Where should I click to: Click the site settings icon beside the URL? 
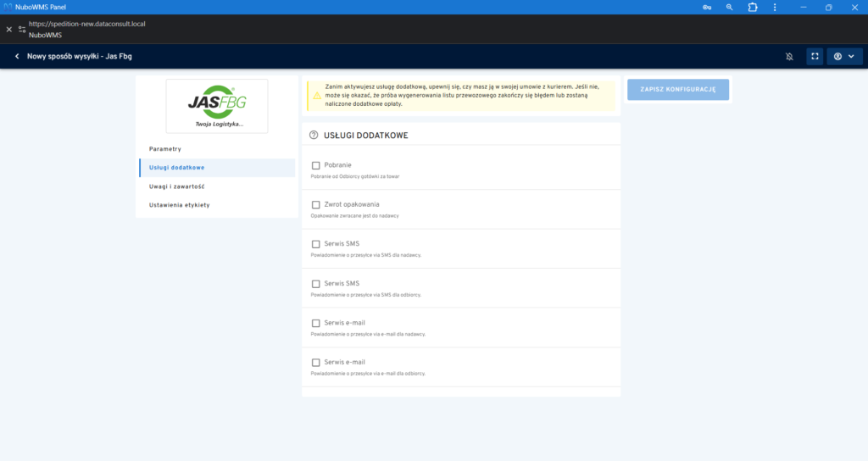(22, 29)
